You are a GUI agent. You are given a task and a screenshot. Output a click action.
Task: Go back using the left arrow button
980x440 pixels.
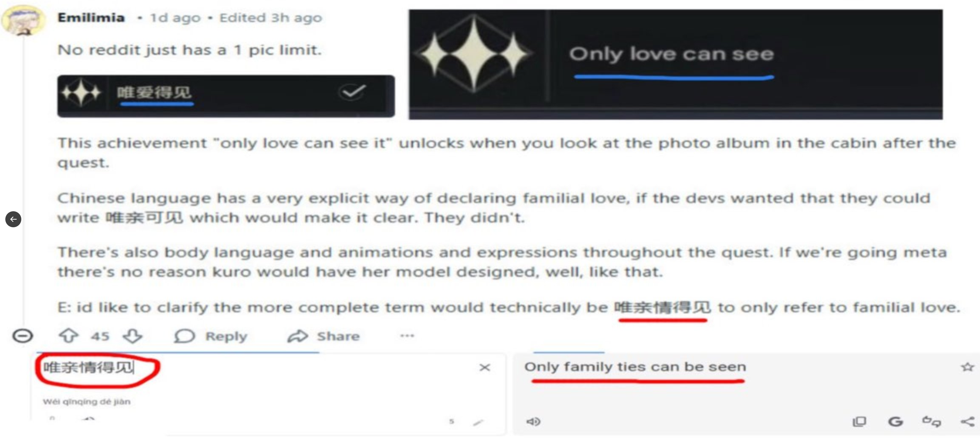click(13, 219)
